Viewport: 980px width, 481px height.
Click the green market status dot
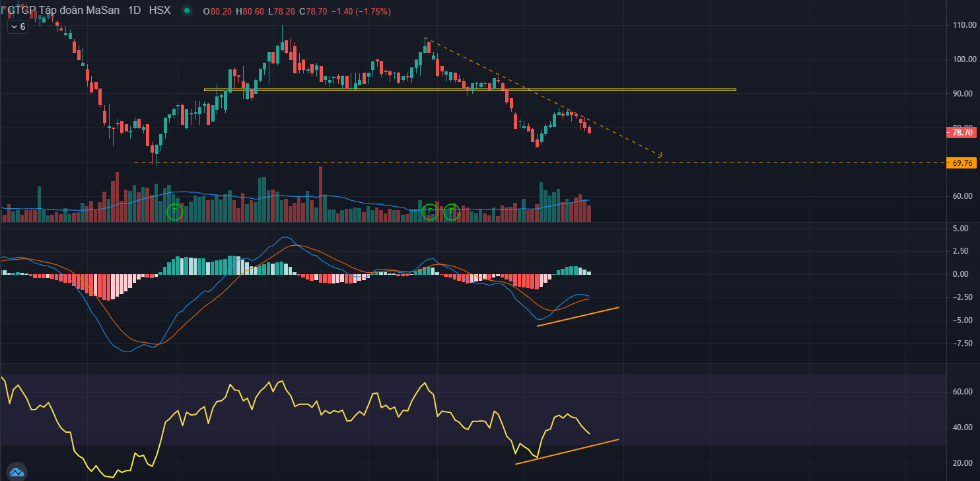click(x=188, y=11)
